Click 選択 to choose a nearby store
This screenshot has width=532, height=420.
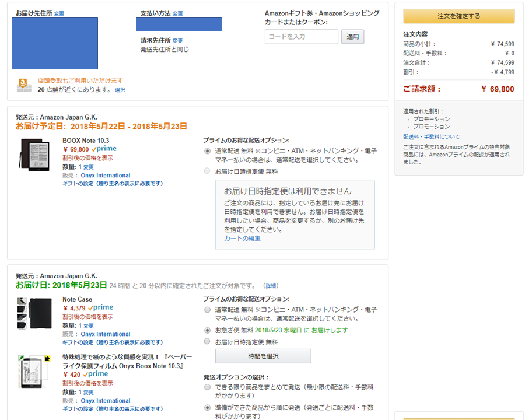pos(120,90)
